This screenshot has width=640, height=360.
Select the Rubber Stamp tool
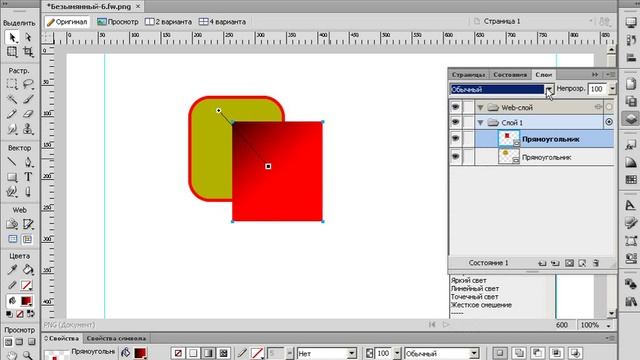tap(28, 129)
